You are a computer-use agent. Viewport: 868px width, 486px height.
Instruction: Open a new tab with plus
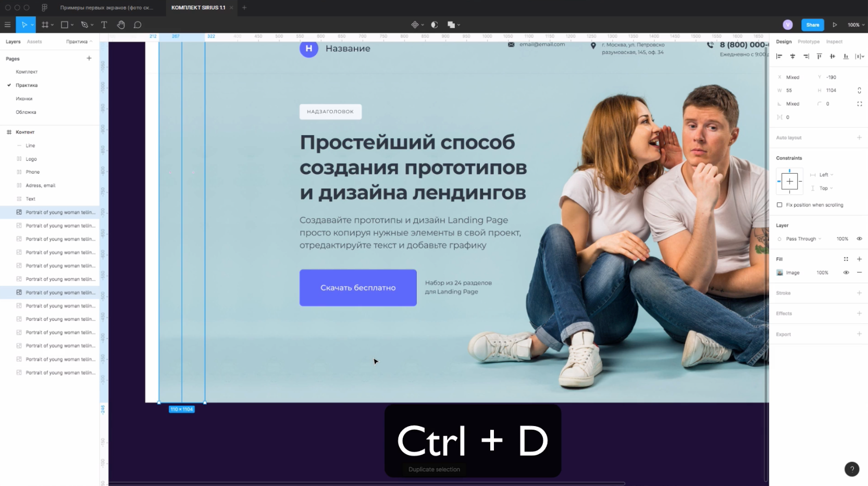coord(244,7)
